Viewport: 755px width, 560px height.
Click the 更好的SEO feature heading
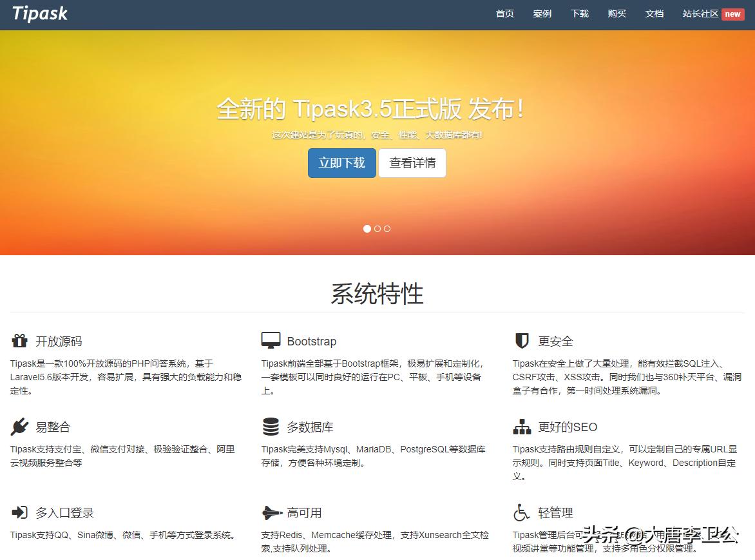(568, 427)
